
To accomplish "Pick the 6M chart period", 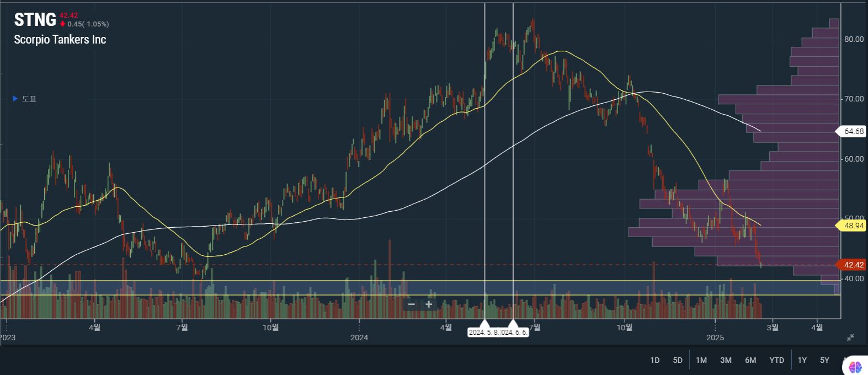I will pyautogui.click(x=750, y=360).
